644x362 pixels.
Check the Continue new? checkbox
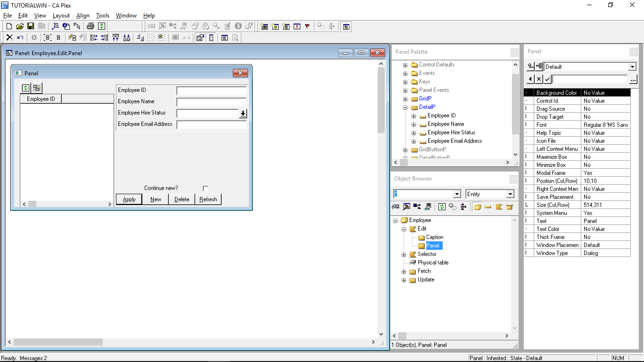coord(206,188)
